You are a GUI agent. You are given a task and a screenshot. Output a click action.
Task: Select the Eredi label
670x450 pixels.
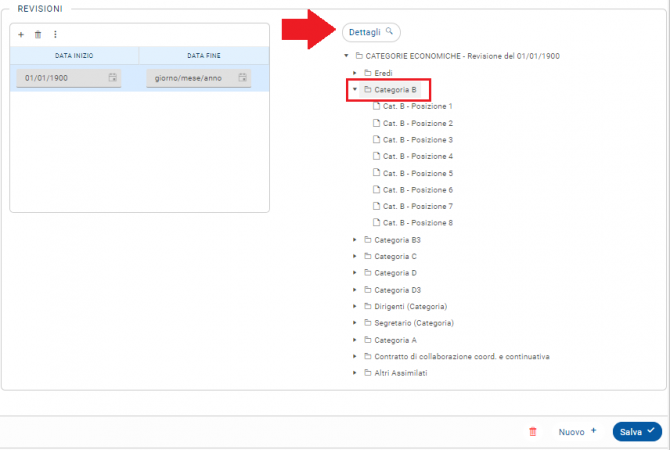(383, 73)
